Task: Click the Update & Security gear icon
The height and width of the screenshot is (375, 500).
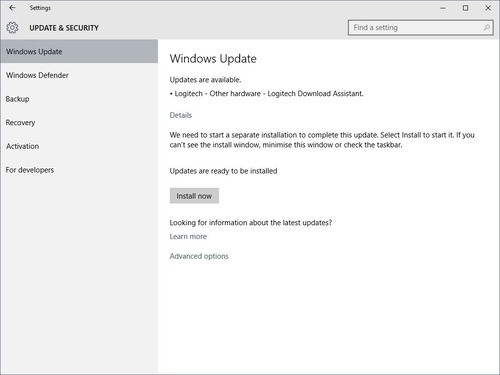Action: [12, 28]
